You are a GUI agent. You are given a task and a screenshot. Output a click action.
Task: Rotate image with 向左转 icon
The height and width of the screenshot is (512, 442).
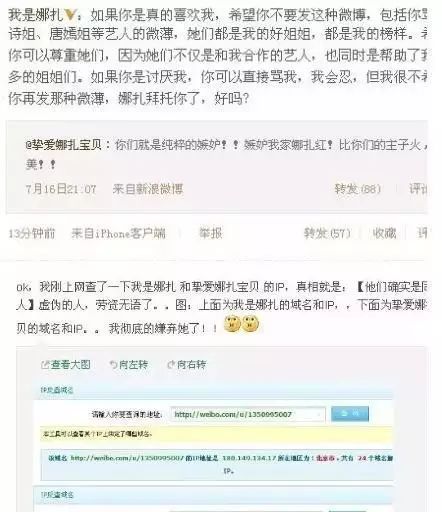[114, 365]
